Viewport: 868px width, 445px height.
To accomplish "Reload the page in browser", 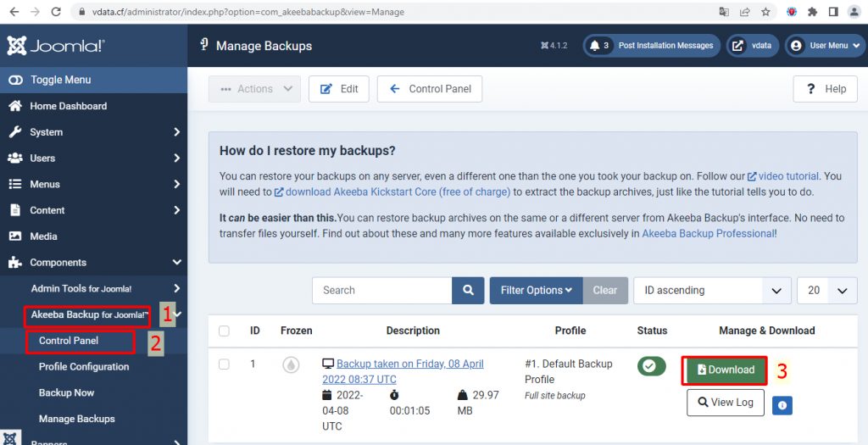I will [x=56, y=12].
